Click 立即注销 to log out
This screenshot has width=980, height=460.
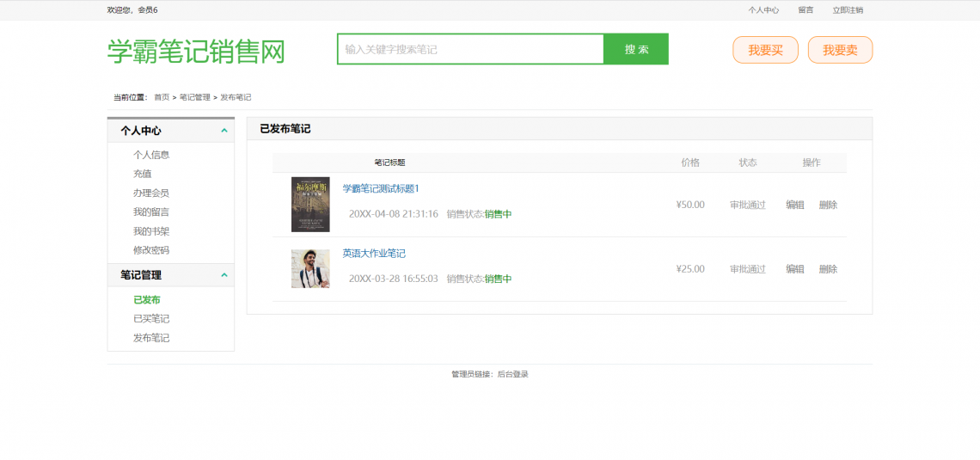point(848,10)
